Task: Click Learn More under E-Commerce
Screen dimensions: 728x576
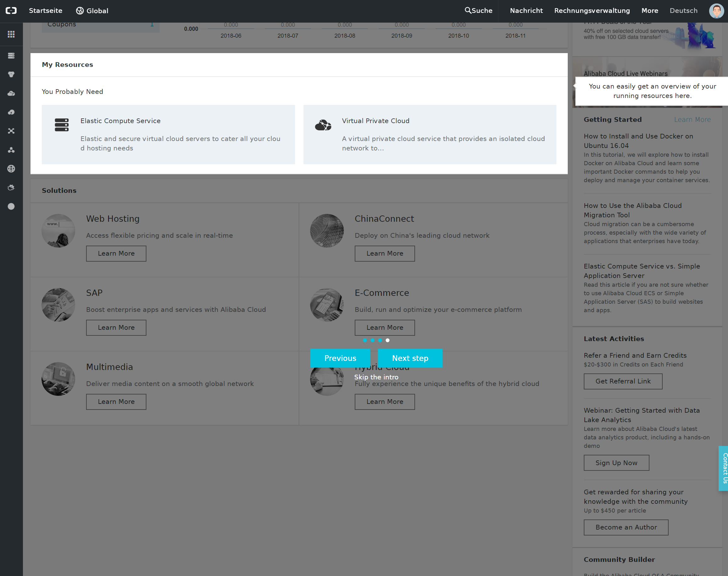Action: point(385,328)
